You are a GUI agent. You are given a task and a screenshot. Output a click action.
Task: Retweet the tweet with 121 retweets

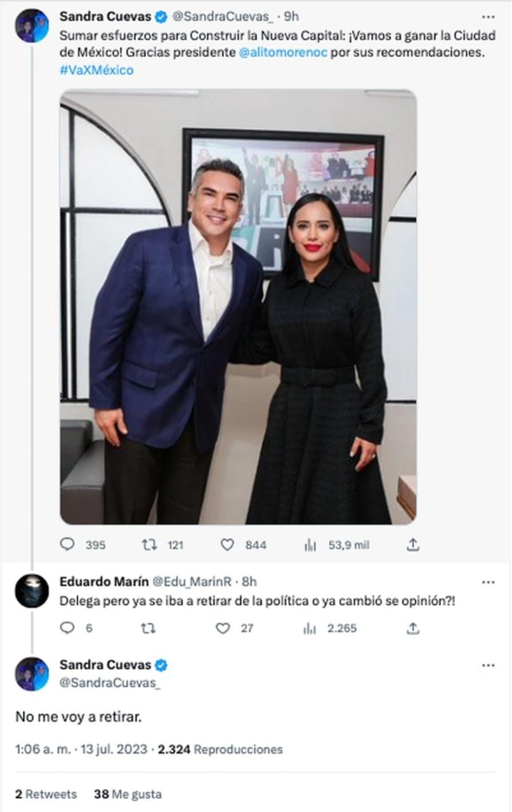tap(150, 544)
